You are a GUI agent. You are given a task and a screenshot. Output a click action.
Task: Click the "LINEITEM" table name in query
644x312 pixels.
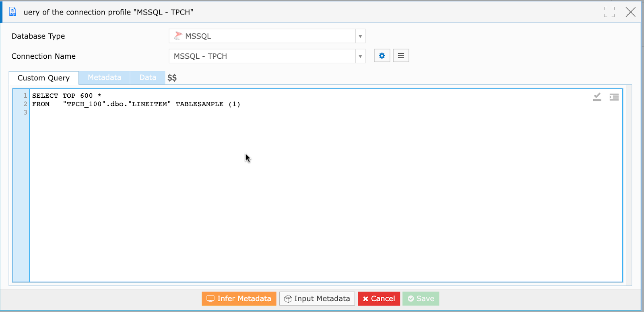coord(149,104)
